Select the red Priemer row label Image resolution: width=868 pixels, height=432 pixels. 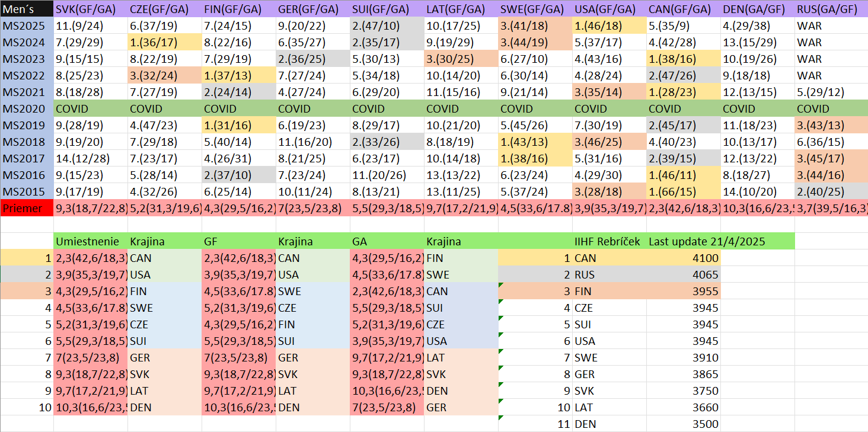pyautogui.click(x=27, y=208)
